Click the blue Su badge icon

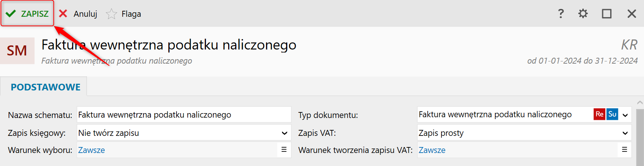612,114
